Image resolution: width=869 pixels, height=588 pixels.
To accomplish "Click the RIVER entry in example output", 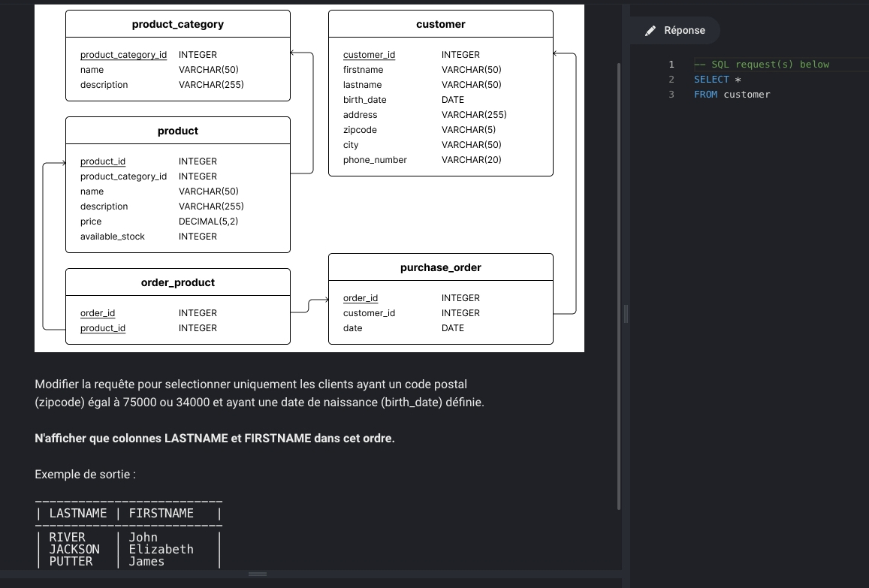I will click(67, 537).
